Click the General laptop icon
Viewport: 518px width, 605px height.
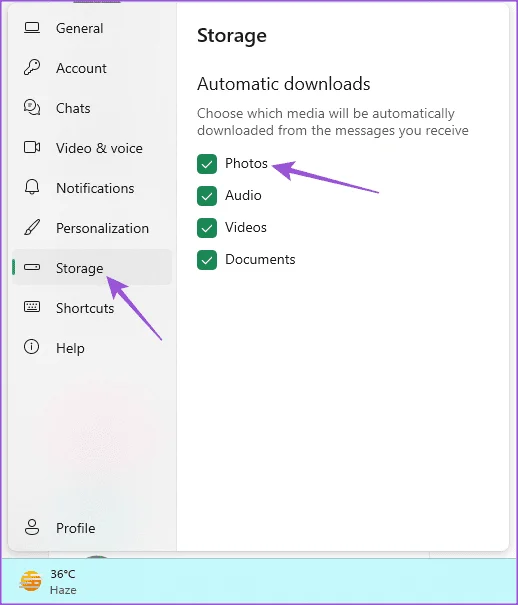(32, 28)
